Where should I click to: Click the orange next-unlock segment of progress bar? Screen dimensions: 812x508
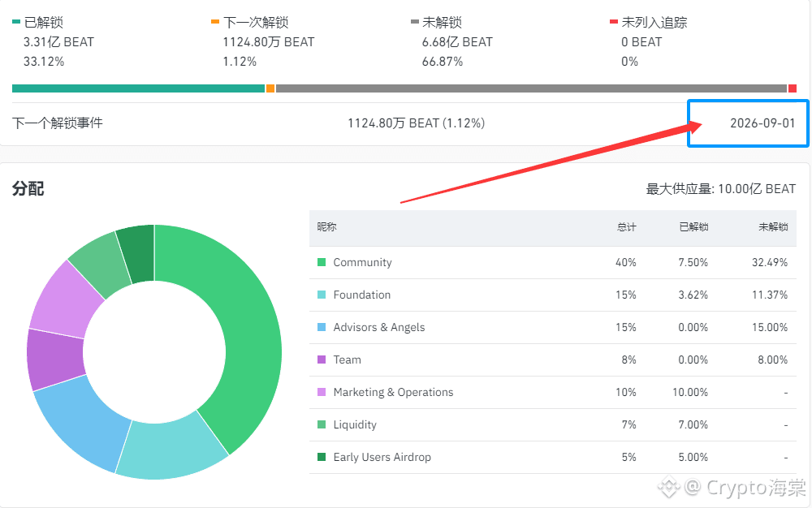[270, 88]
